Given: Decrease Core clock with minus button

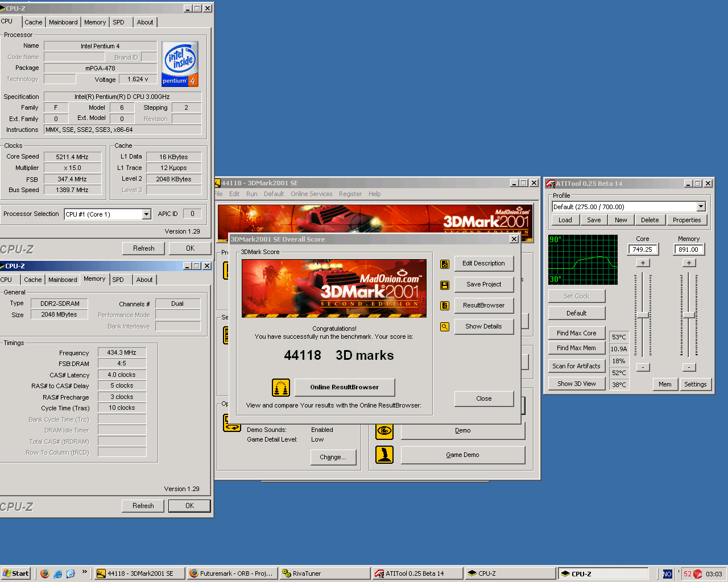Looking at the screenshot, I should click(643, 367).
